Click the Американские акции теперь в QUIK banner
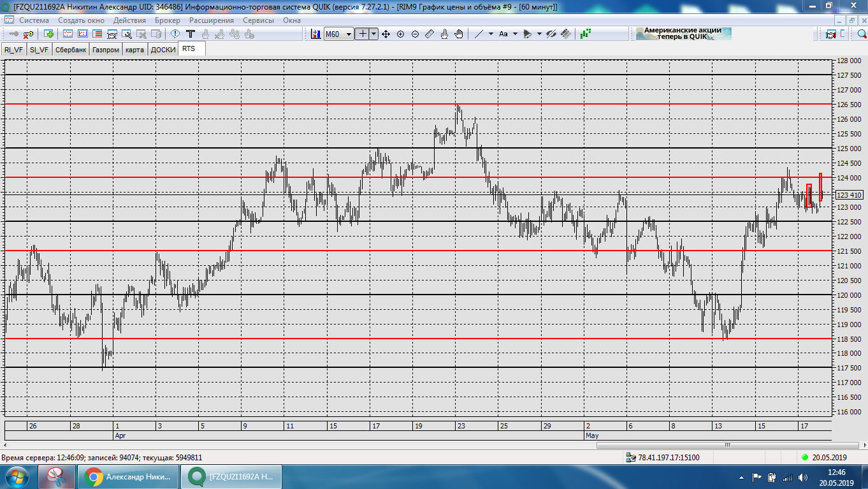This screenshot has width=868, height=489. pos(683,34)
